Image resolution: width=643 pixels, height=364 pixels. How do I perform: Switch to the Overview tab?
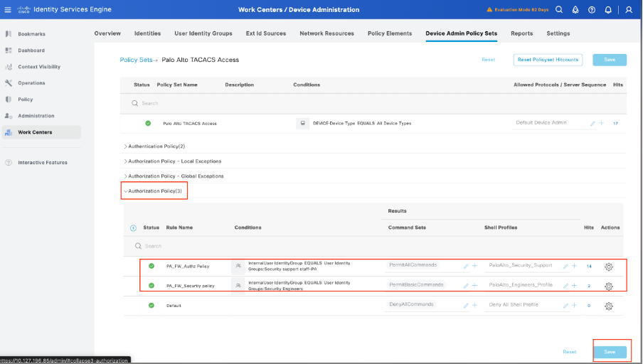tap(107, 33)
